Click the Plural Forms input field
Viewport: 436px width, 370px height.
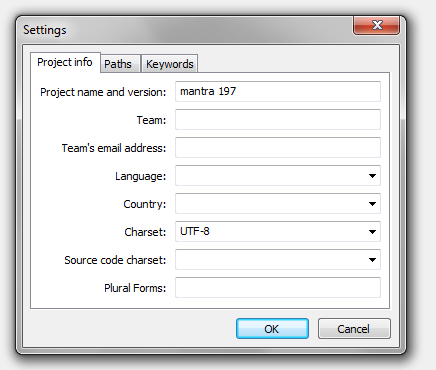click(x=278, y=287)
